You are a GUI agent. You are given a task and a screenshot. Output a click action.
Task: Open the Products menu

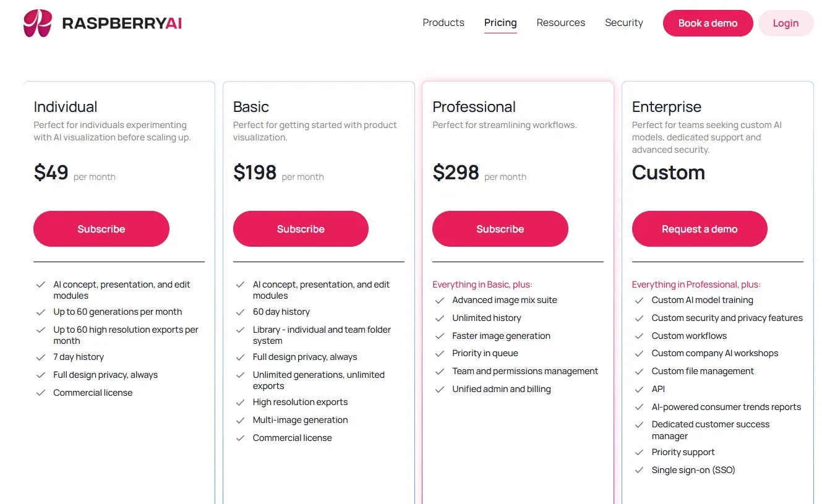443,22
